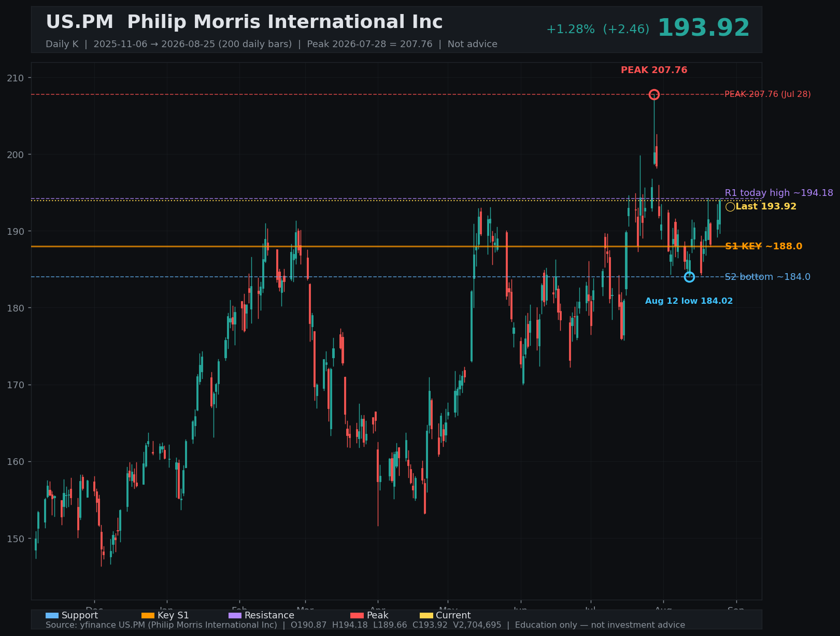840x636 pixels.
Task: Click the 180 y-axis label
Action: click(16, 308)
